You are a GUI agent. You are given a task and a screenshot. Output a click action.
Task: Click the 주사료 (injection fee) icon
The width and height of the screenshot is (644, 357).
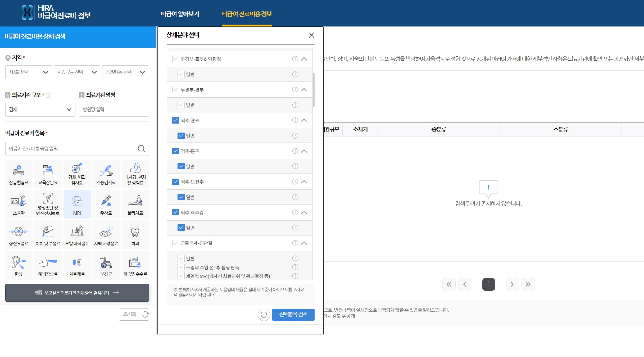106,204
